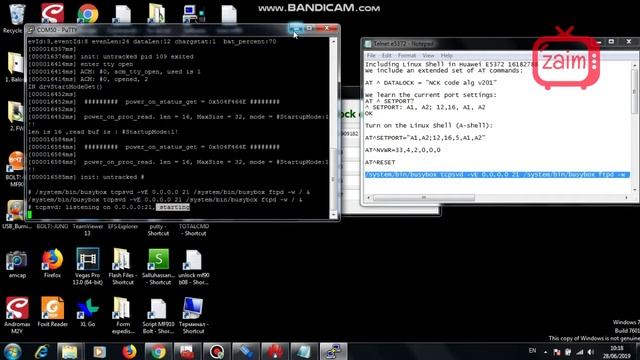Maximize the Notepad window
Viewport: 640px width, 360px height.
click(611, 42)
